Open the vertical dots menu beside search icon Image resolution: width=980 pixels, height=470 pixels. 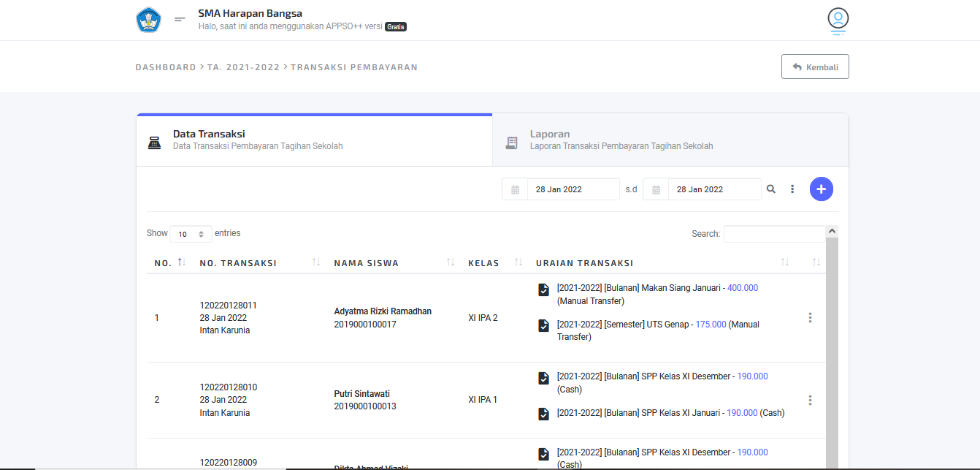click(792, 189)
